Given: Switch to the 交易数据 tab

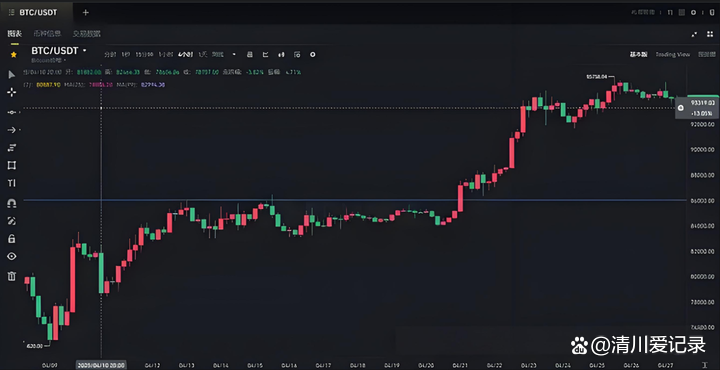Looking at the screenshot, I should pos(86,34).
